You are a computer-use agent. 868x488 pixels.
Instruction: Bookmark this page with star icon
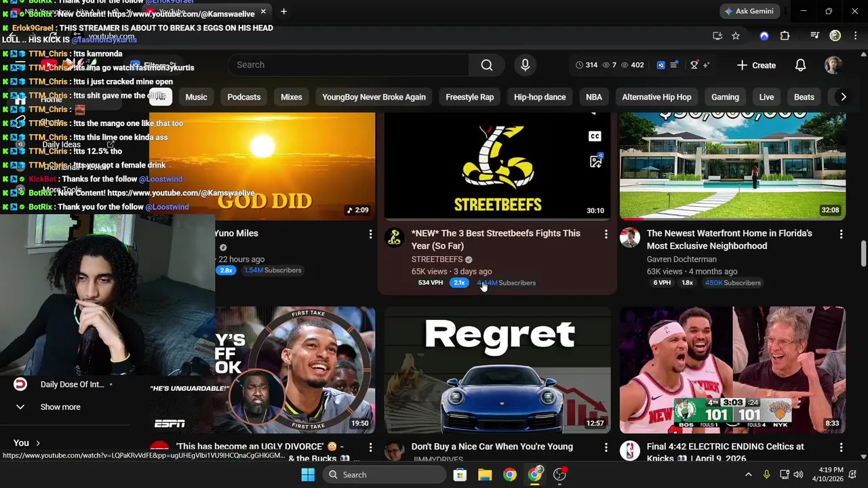coord(736,36)
